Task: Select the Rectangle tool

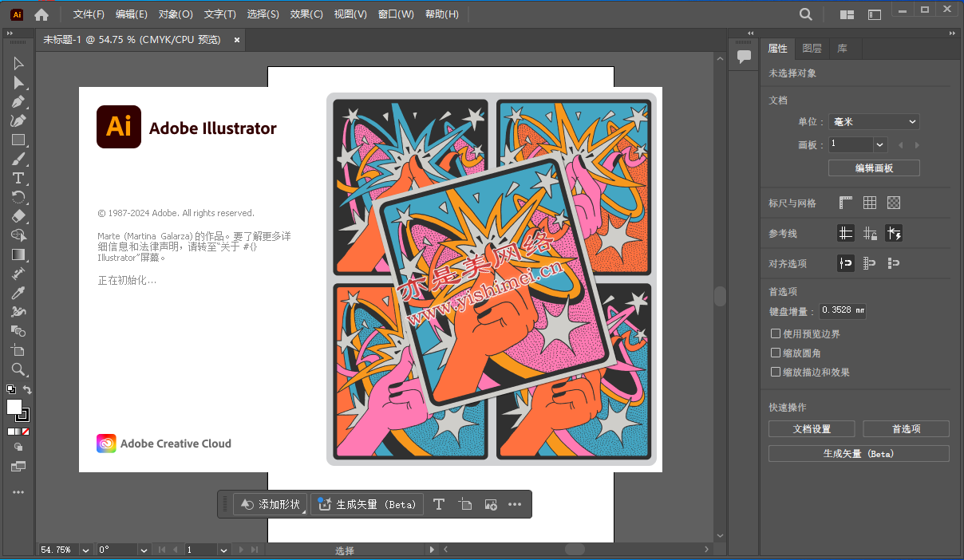Action: click(x=18, y=140)
